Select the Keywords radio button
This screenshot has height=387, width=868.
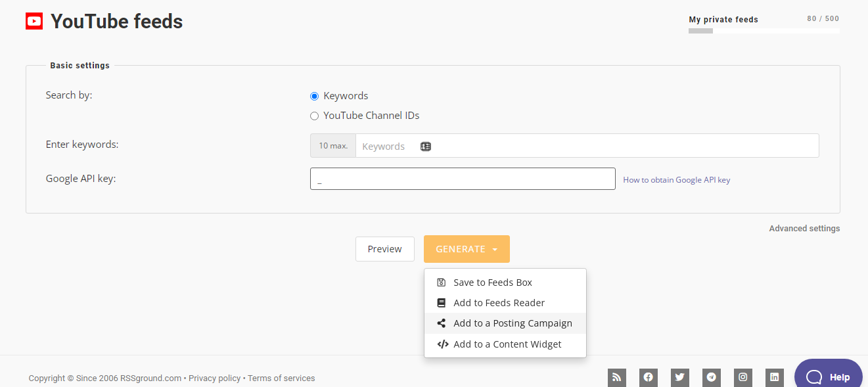314,96
